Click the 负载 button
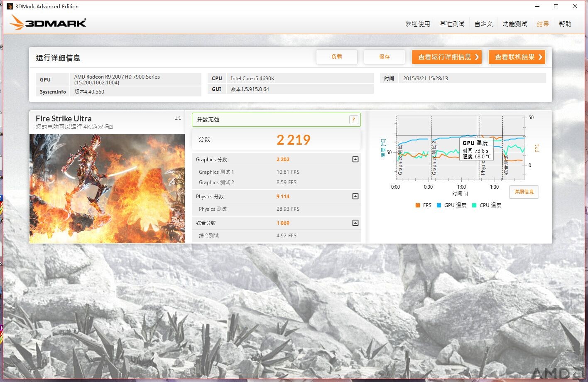The height and width of the screenshot is (382, 588). 337,57
